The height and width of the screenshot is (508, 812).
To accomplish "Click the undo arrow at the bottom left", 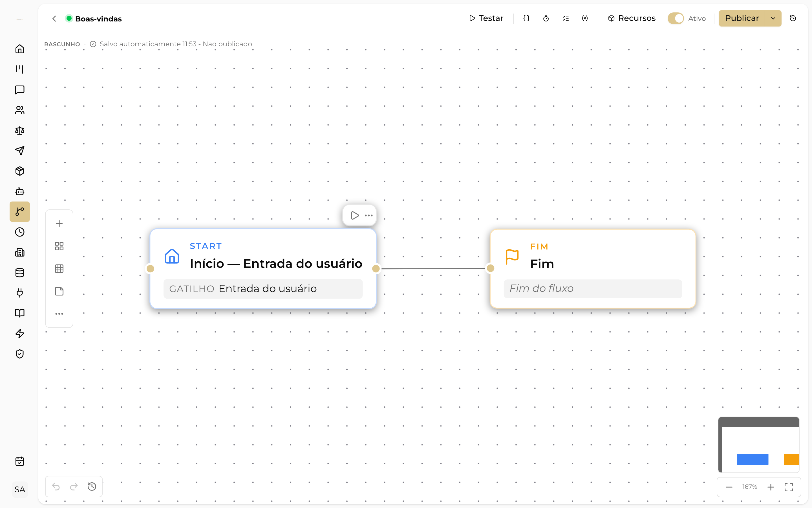I will point(56,487).
